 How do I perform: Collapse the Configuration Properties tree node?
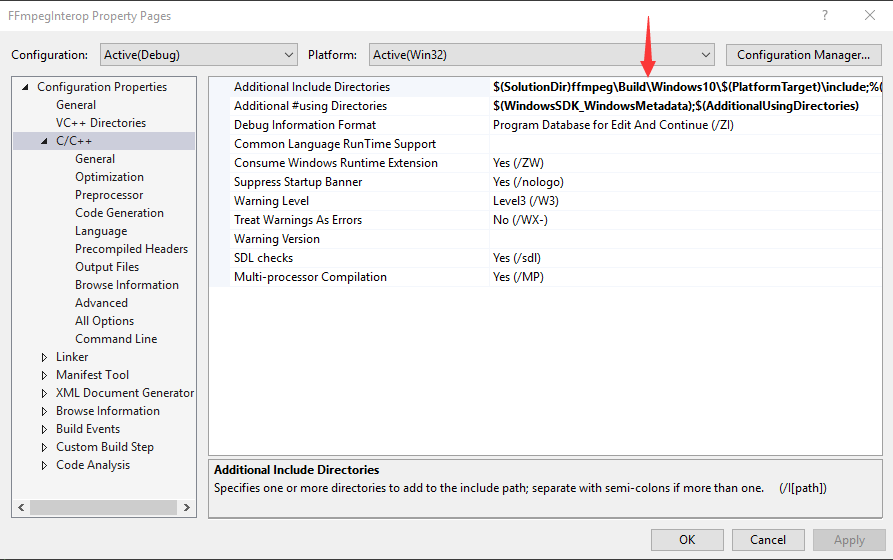[x=25, y=87]
